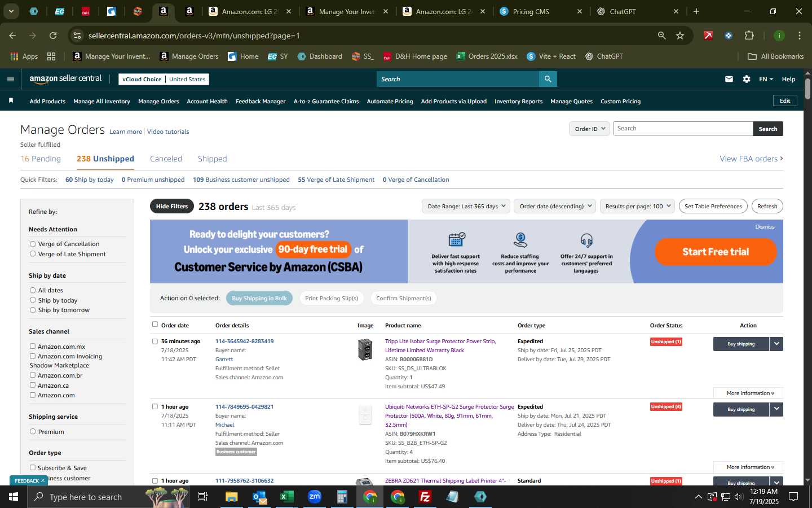Go back with the browser back arrow
The width and height of the screenshot is (812, 508).
pyautogui.click(x=12, y=36)
